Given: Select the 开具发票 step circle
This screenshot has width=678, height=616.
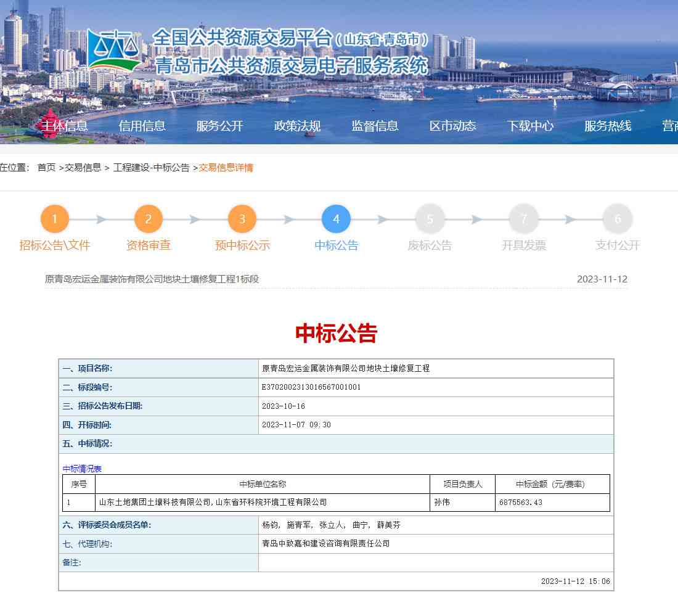Looking at the screenshot, I should (523, 219).
